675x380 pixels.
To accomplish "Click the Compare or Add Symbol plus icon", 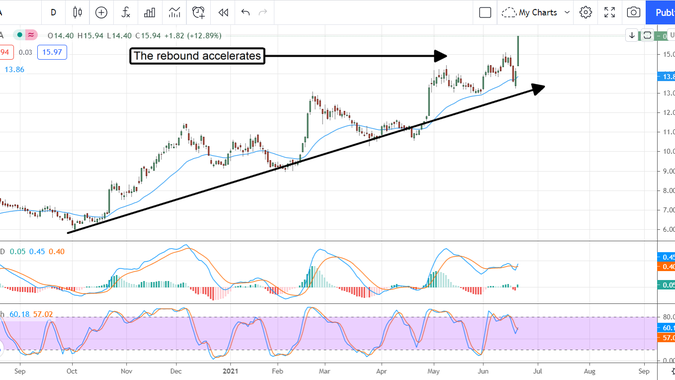I will tap(101, 12).
